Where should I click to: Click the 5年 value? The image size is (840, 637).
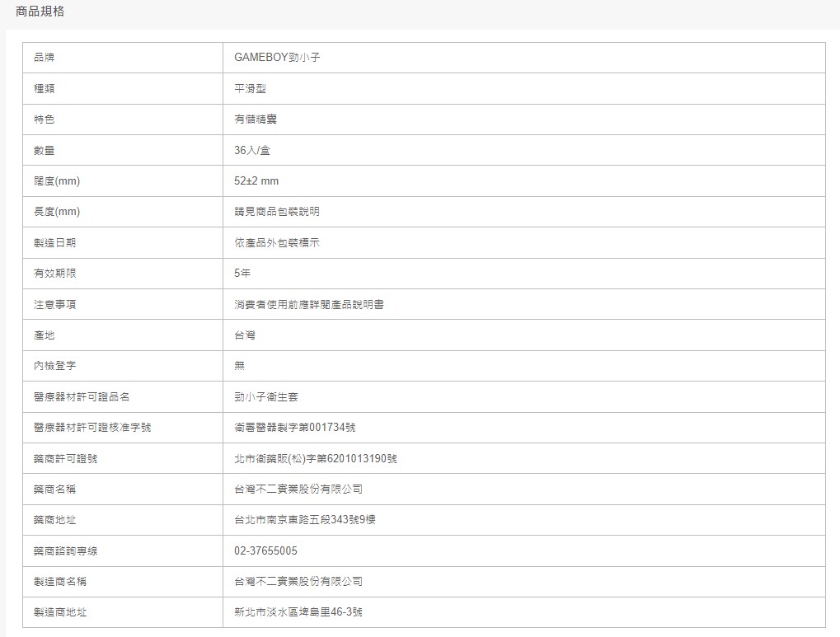point(242,273)
